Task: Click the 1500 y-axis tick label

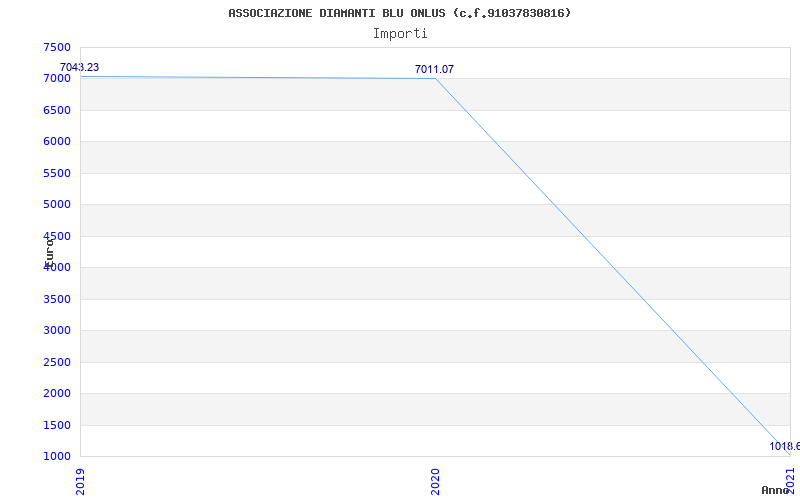Action: click(x=57, y=425)
